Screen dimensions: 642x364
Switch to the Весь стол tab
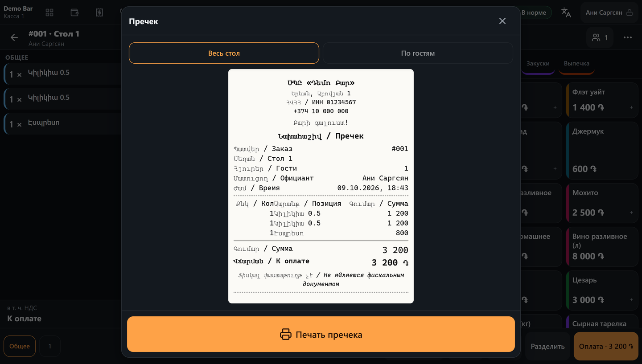pyautogui.click(x=224, y=53)
